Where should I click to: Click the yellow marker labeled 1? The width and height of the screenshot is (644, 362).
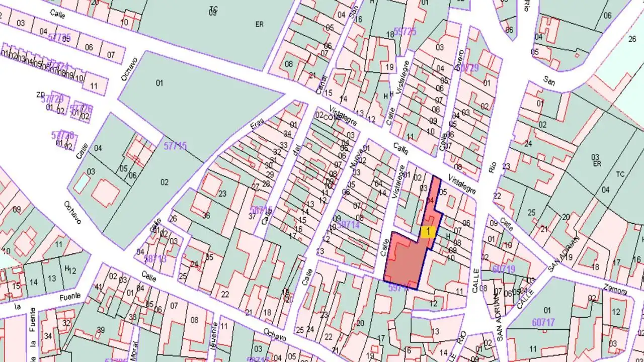pyautogui.click(x=428, y=232)
